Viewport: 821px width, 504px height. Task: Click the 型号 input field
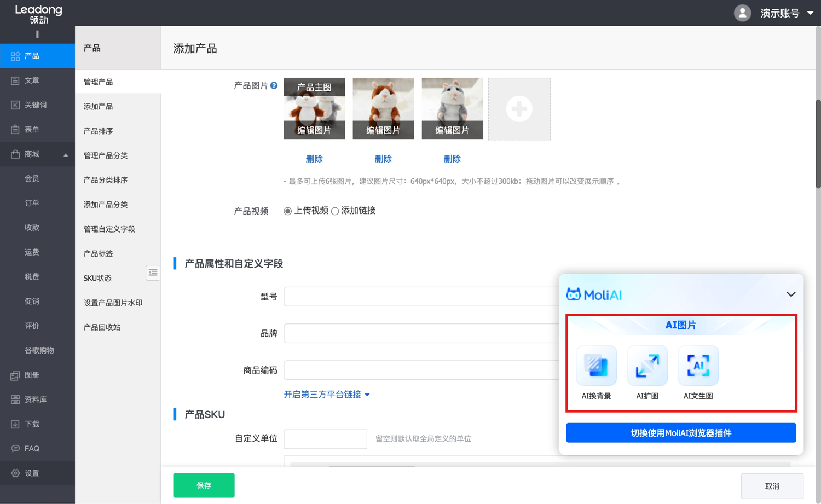[x=420, y=297]
